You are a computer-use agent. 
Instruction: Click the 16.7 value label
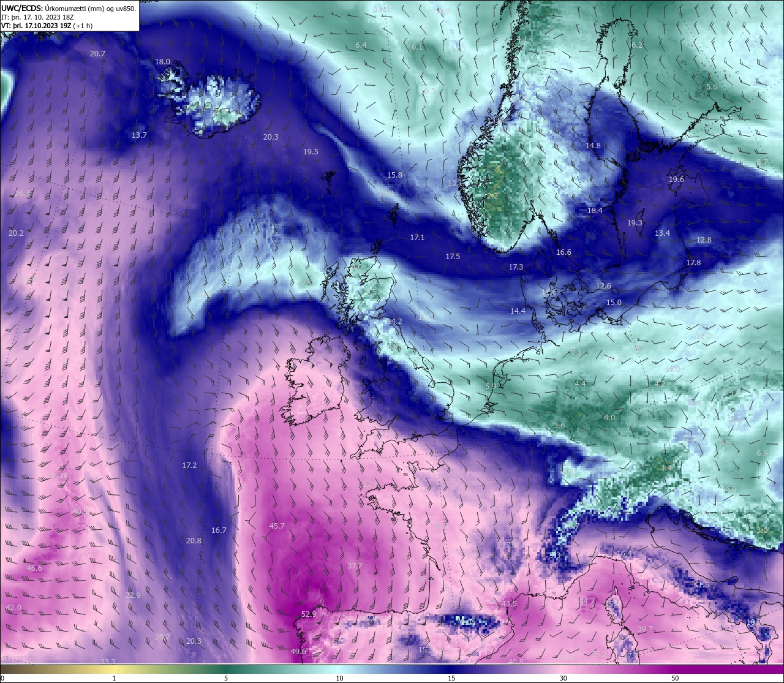(x=219, y=530)
